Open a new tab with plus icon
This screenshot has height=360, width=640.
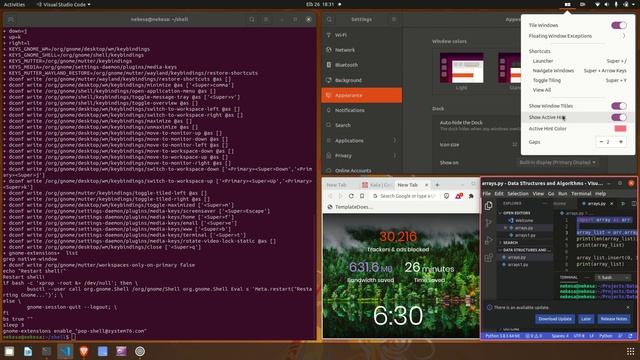437,185
